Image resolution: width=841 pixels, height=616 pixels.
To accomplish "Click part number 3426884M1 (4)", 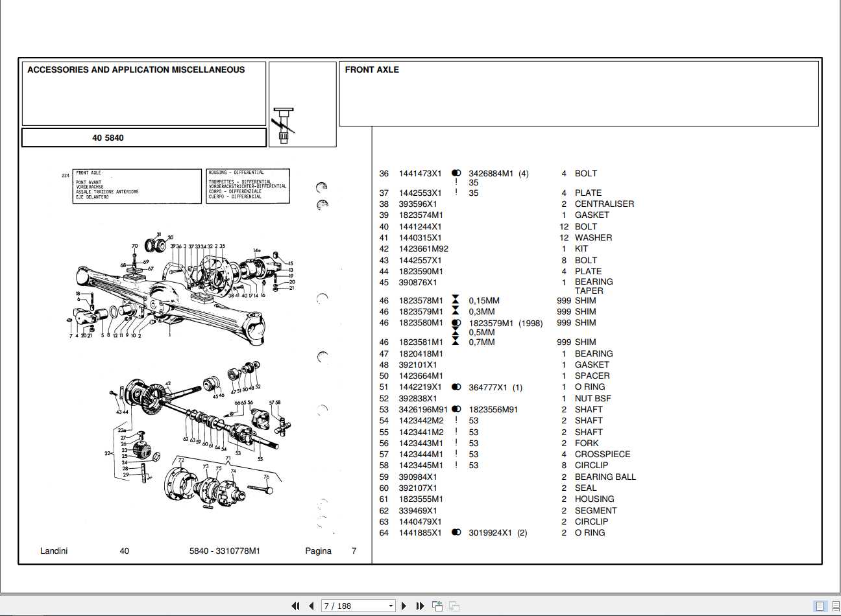I will point(498,173).
